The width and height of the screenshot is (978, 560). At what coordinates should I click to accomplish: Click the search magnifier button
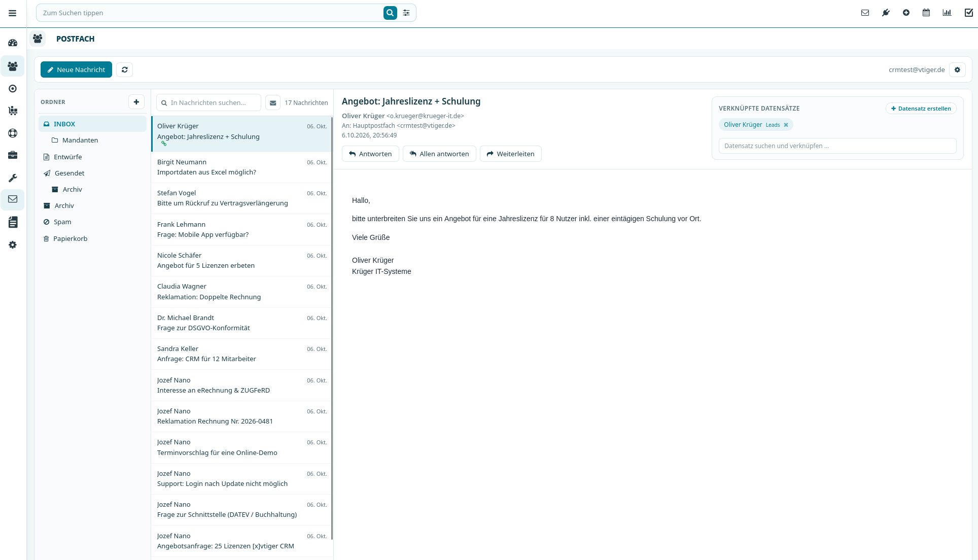pos(390,13)
